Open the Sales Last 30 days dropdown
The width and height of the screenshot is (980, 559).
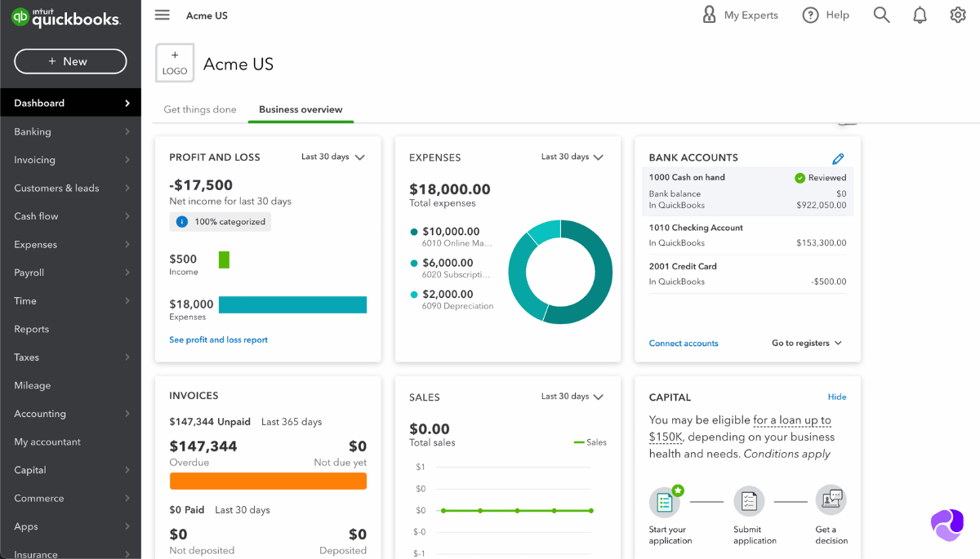click(x=572, y=397)
